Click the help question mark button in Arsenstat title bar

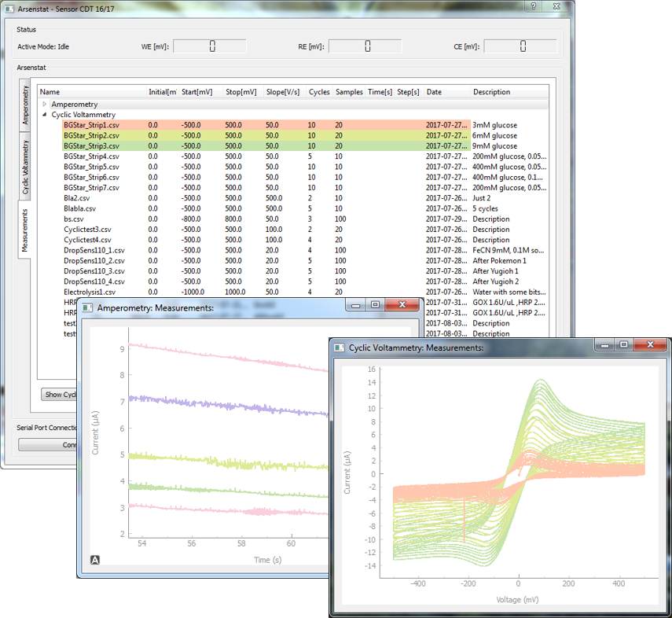click(533, 6)
